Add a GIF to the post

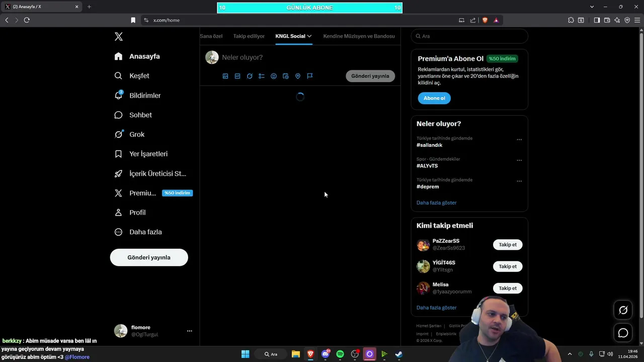point(237,76)
